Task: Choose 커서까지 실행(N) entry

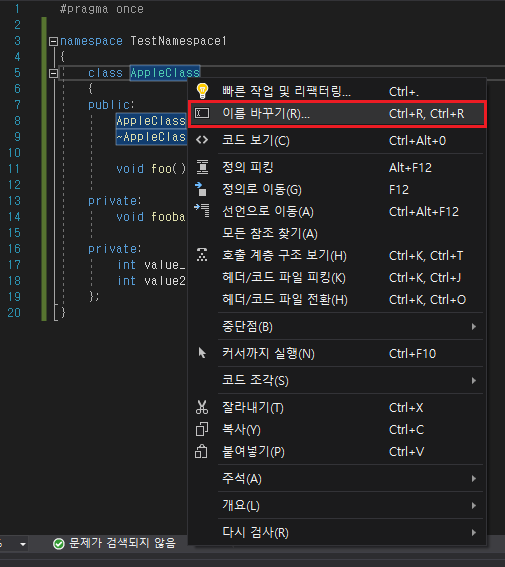Action: (x=337, y=353)
